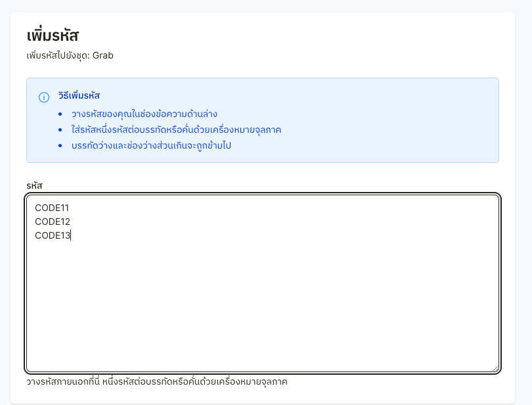Screen dimensions: 532x405
Task: Click the รหัส field label
Action: 35,185
